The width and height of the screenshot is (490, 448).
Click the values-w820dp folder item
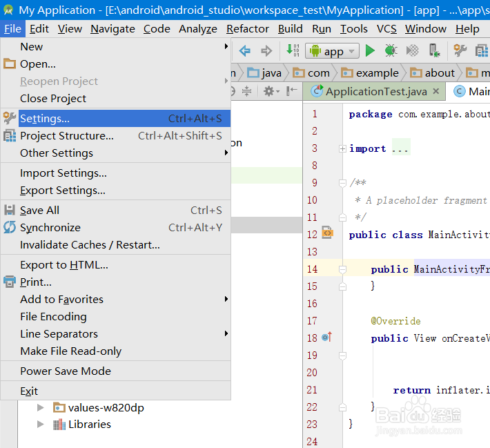pos(99,408)
